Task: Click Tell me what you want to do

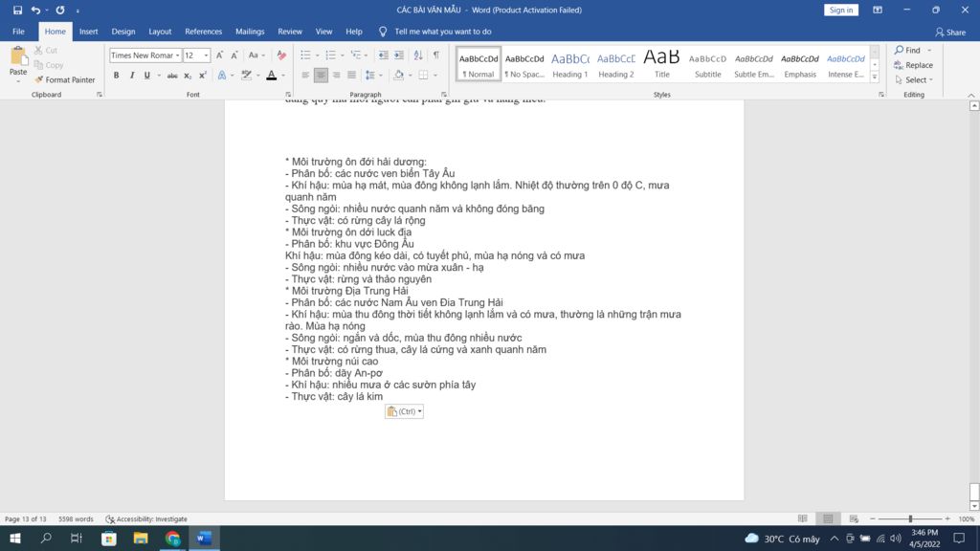Action: pos(442,32)
